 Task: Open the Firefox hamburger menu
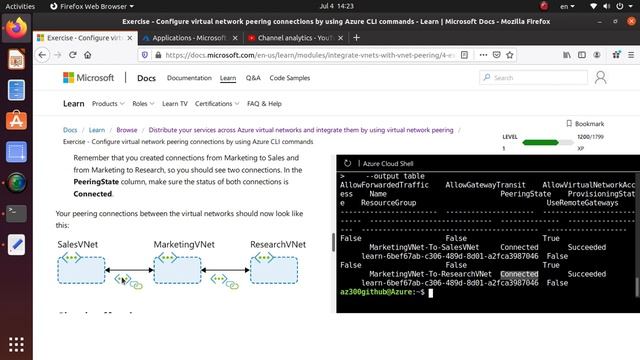coord(631,55)
